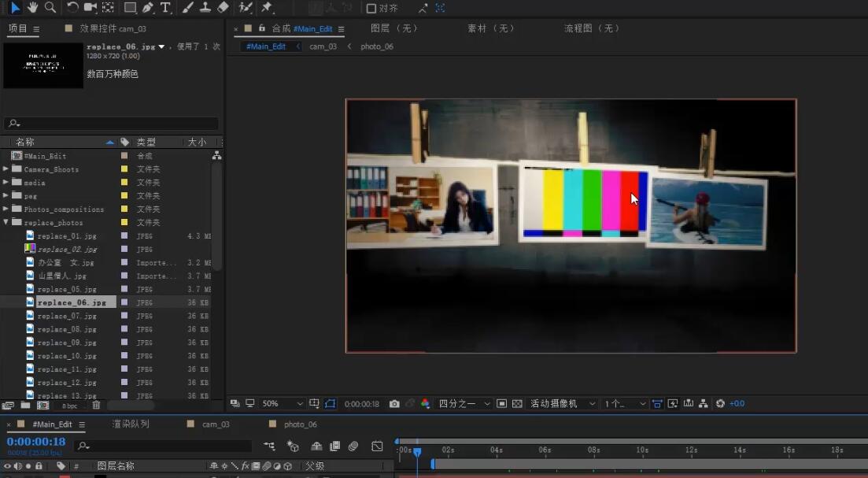Expand the media folder
The image size is (868, 478).
6,182
